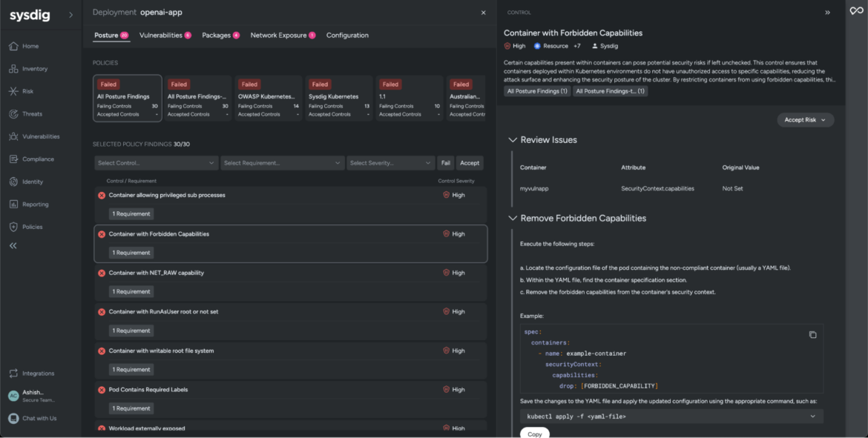Open the Home sidebar icon

click(x=14, y=46)
